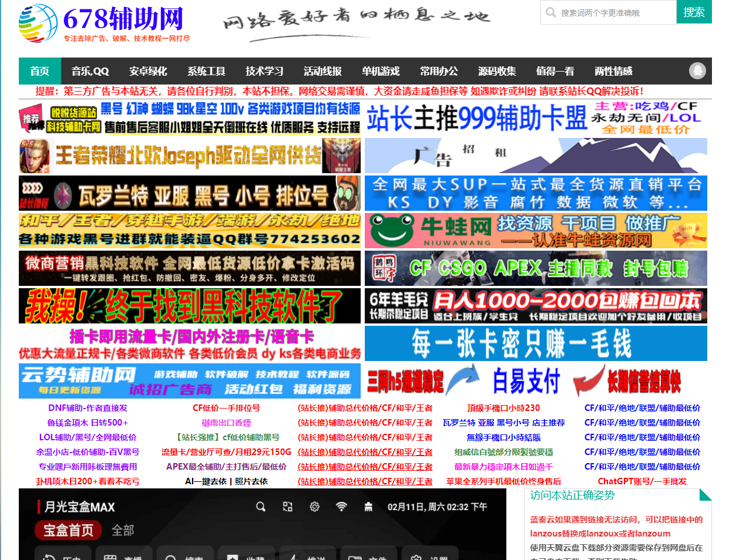
Task: Select the cleaner icon next to the date
Action: [368, 506]
